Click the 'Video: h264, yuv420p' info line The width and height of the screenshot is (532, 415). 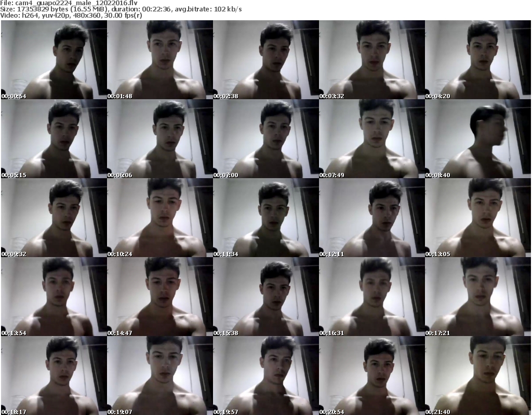click(x=71, y=16)
